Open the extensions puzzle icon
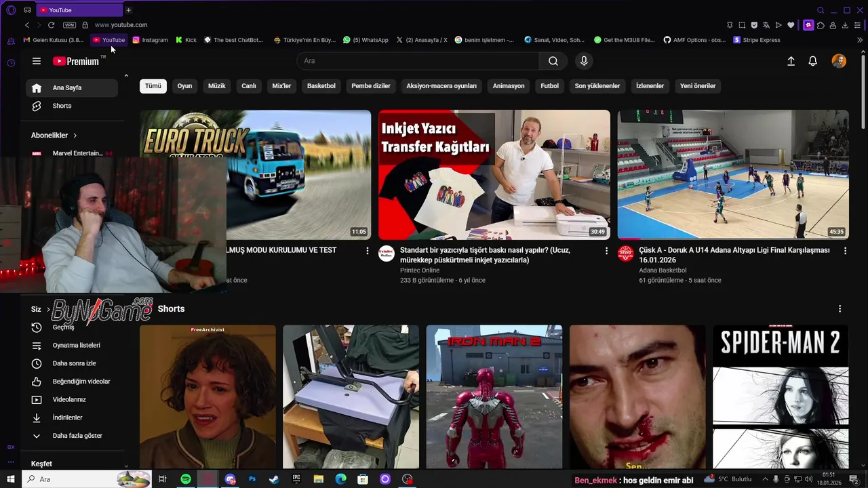The width and height of the screenshot is (868, 488). 821,25
